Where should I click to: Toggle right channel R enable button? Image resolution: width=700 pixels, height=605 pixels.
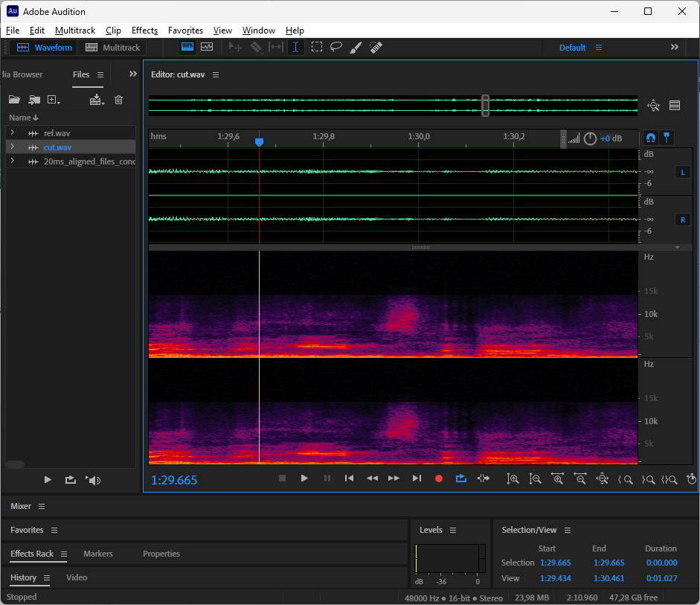coord(682,220)
